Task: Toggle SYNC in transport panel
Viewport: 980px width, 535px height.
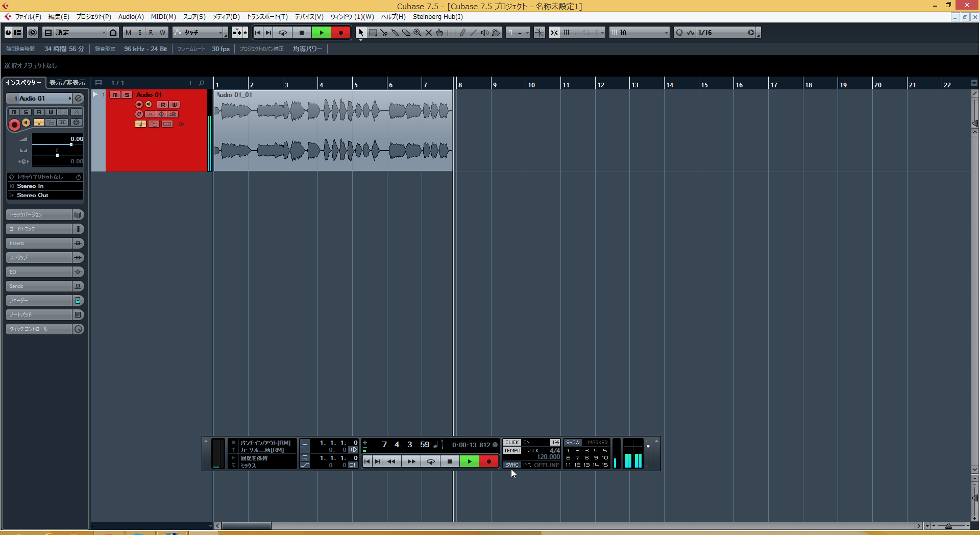Action: (512, 465)
